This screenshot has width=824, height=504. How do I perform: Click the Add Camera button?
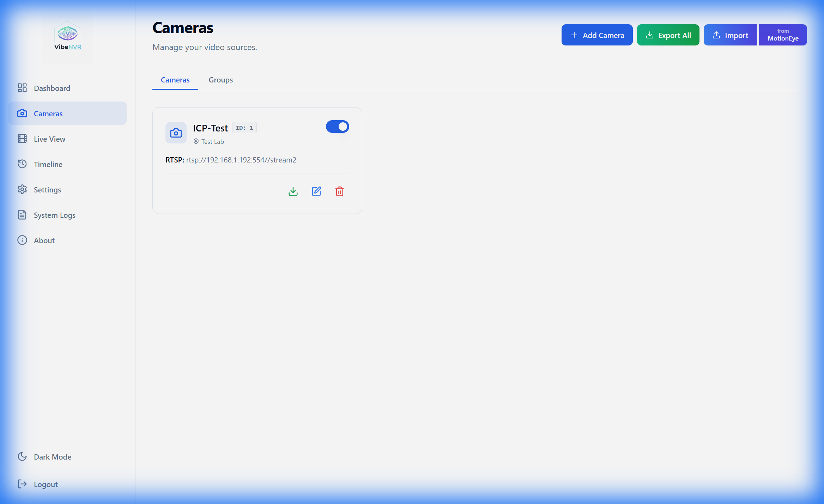[597, 35]
